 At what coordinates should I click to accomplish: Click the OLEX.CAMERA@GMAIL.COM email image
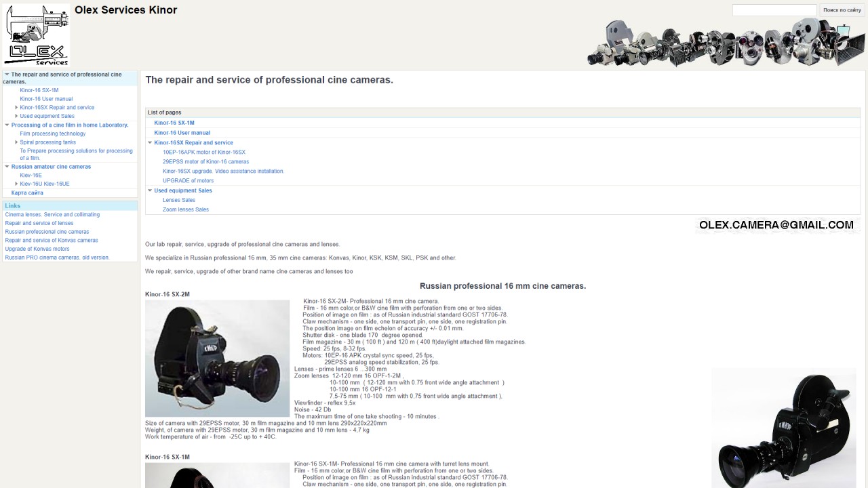(777, 225)
